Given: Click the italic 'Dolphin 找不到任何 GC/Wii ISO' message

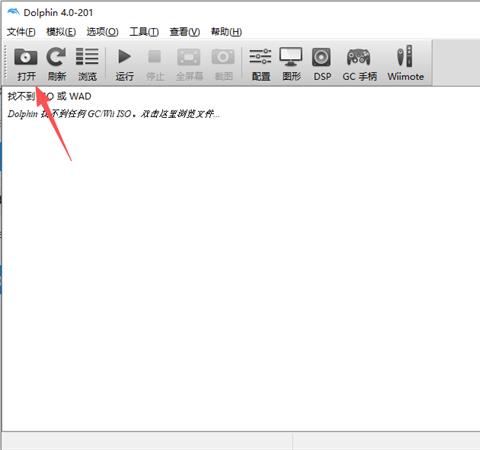Looking at the screenshot, I should coord(113,114).
